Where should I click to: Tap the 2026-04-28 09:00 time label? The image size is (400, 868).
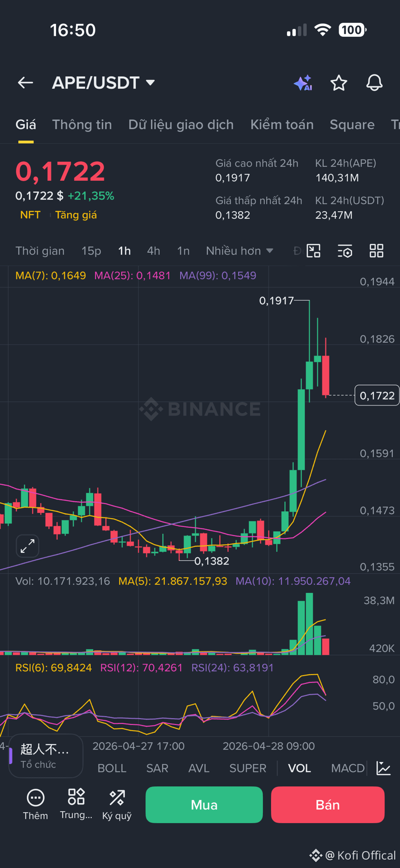coord(269,746)
